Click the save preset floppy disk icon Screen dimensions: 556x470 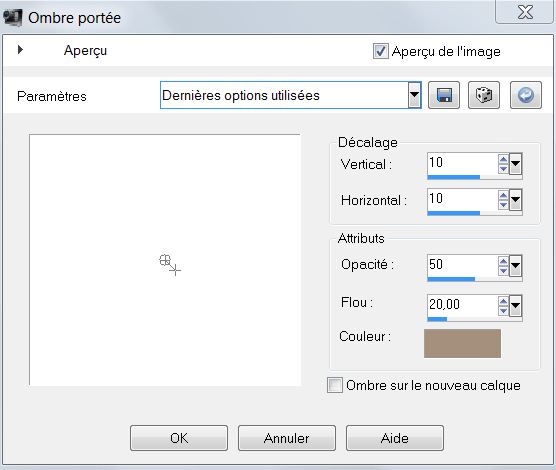[444, 95]
